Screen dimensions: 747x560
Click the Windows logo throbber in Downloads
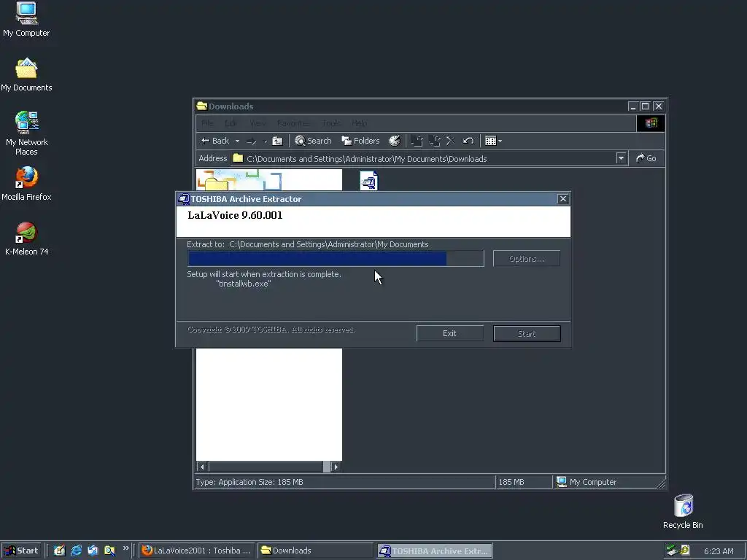pos(651,123)
